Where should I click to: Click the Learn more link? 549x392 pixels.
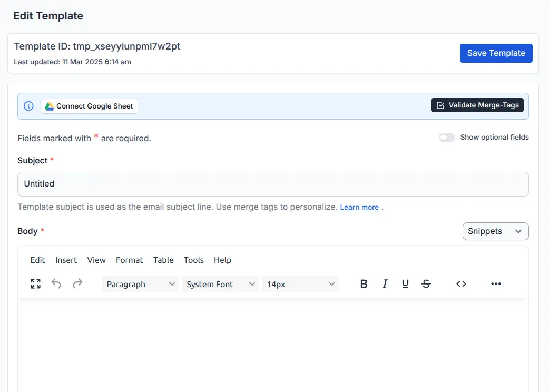pyautogui.click(x=359, y=207)
